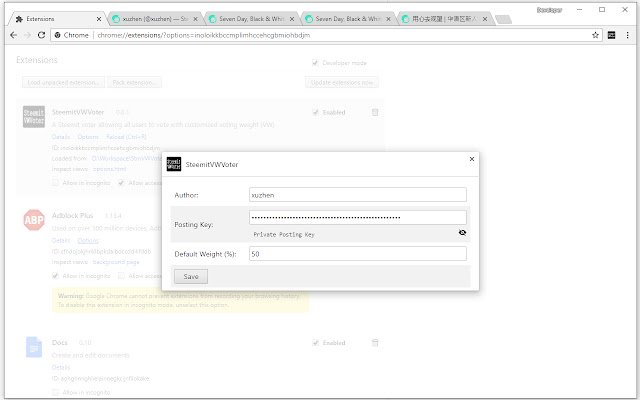Screen dimensions: 640x400
Task: Reload the current page
Action: pos(41,35)
